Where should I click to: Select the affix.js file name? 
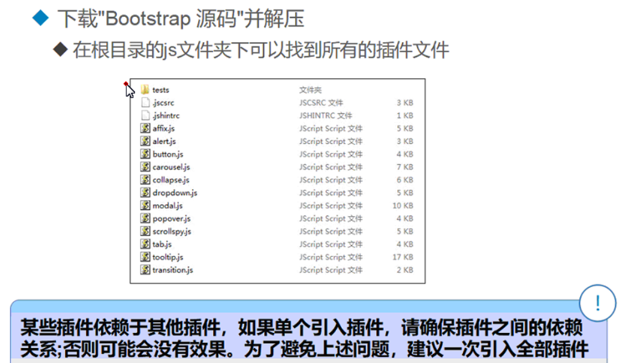click(164, 129)
